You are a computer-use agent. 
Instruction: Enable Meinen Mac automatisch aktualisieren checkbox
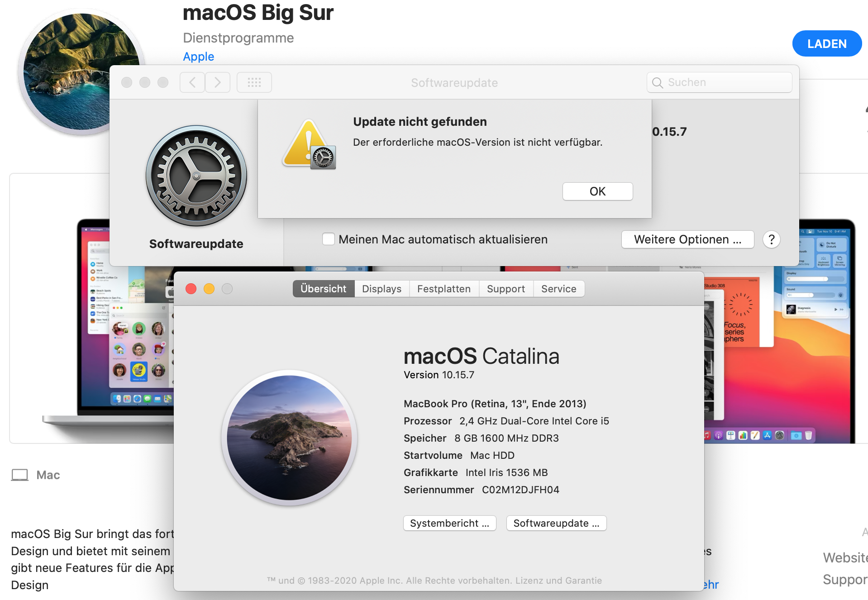pyautogui.click(x=329, y=239)
